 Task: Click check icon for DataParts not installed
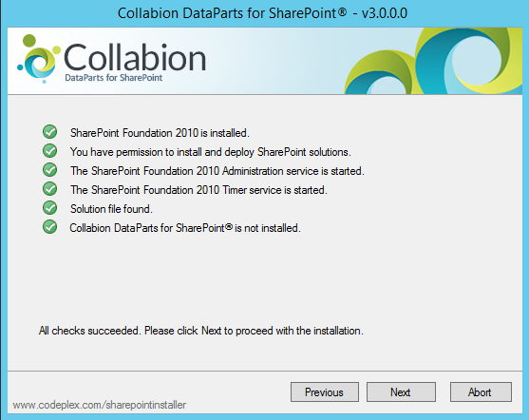tap(50, 227)
